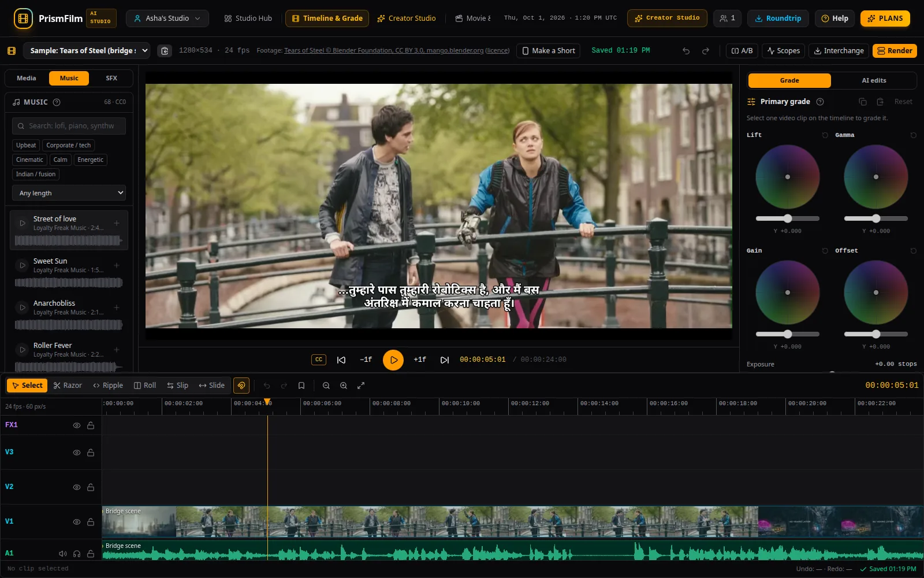Viewport: 924px width, 578px height.
Task: Open the sample project selector dropdown
Action: click(x=87, y=51)
